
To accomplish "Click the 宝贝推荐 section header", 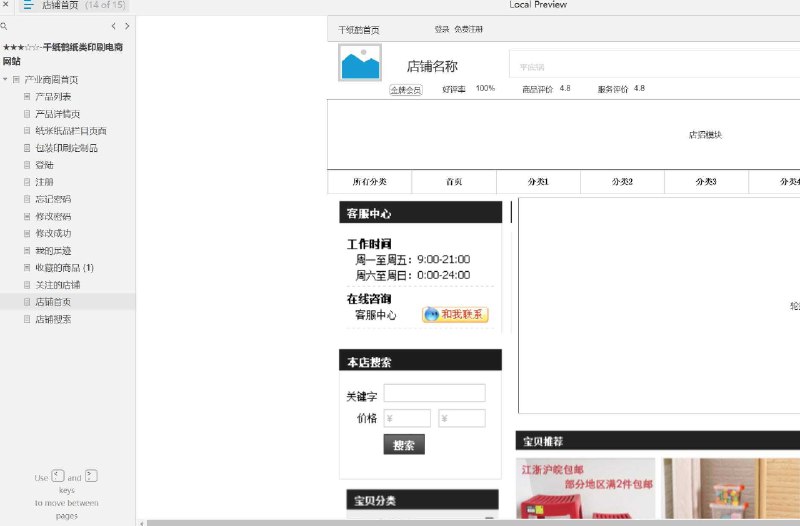I will 658,441.
